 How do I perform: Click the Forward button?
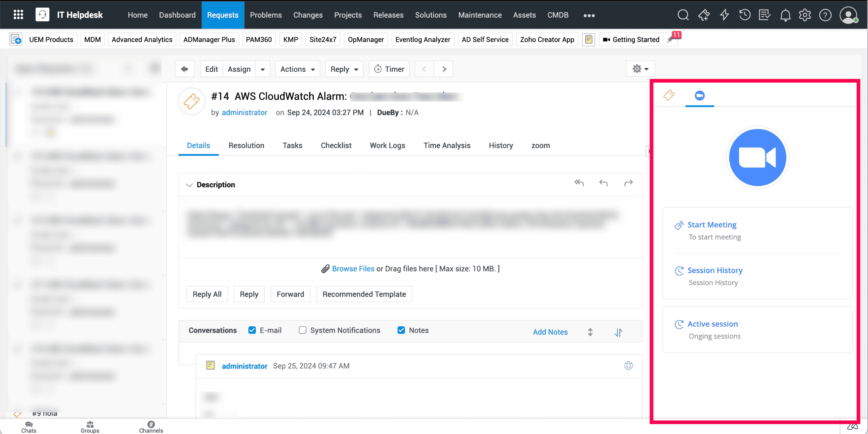tap(290, 294)
